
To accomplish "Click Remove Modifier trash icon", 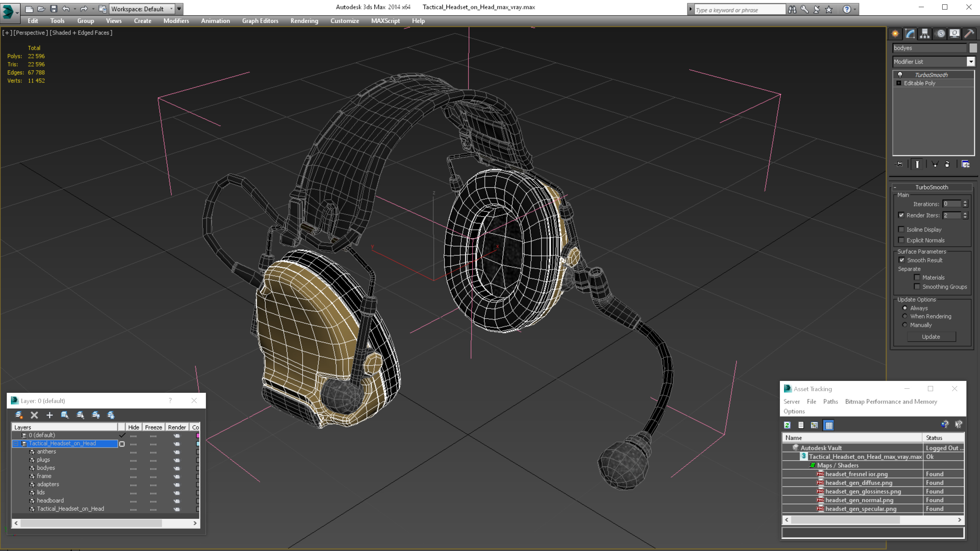I will point(947,164).
